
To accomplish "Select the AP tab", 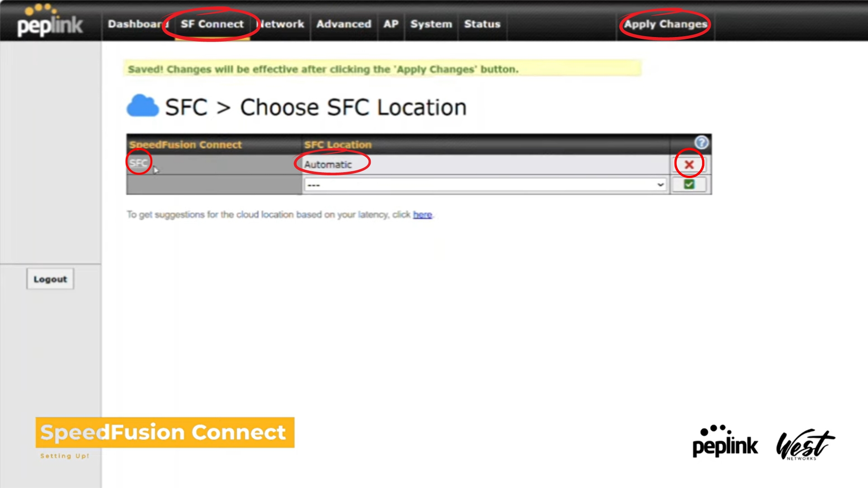I will 391,24.
